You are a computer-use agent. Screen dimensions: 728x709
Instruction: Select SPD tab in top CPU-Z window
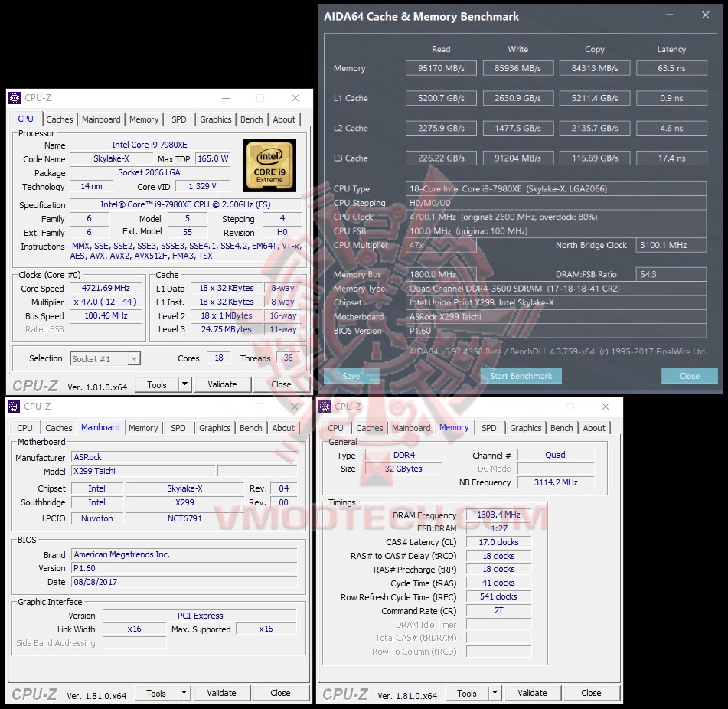tap(179, 119)
